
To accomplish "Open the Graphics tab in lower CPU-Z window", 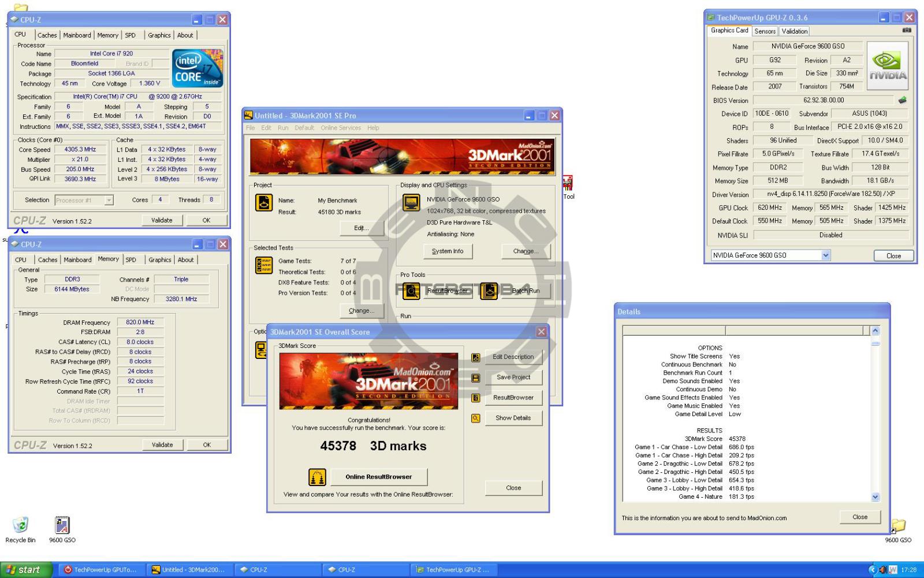I will pos(160,260).
